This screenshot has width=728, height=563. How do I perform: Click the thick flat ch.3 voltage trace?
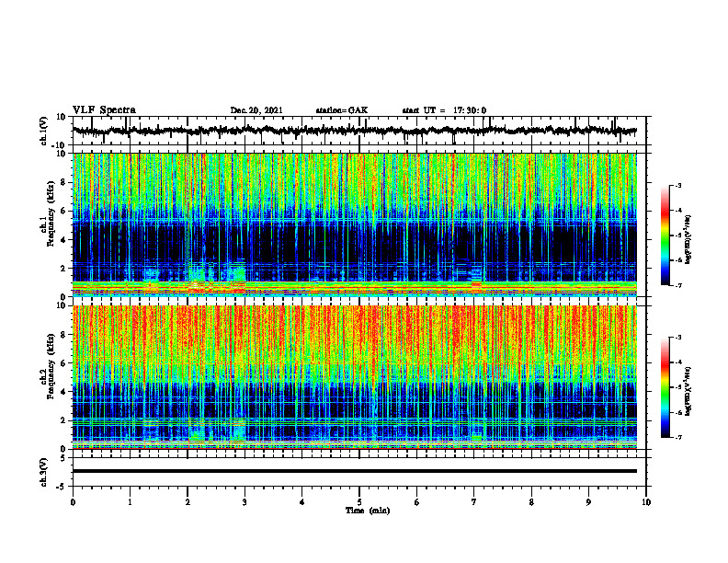click(355, 471)
